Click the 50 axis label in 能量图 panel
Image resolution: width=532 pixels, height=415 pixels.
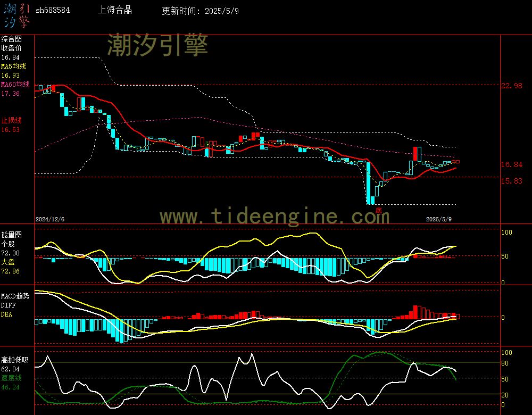click(505, 256)
